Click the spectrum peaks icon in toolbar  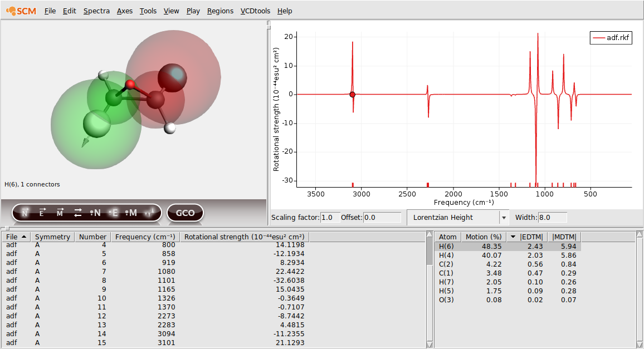coord(149,213)
